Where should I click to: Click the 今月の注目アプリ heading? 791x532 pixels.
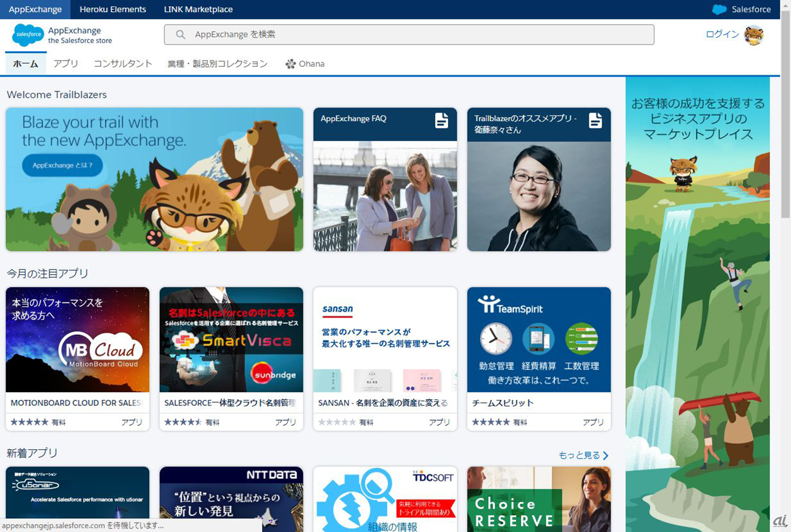48,273
